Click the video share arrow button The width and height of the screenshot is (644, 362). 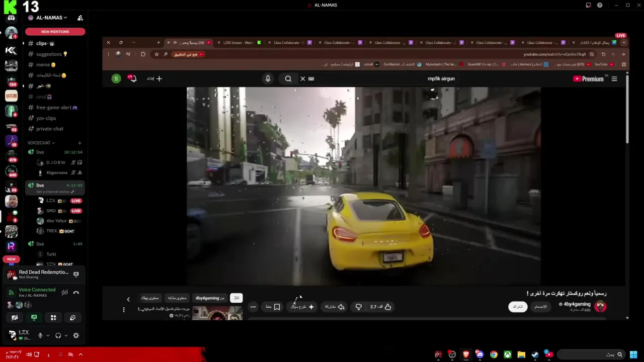[x=335, y=307]
